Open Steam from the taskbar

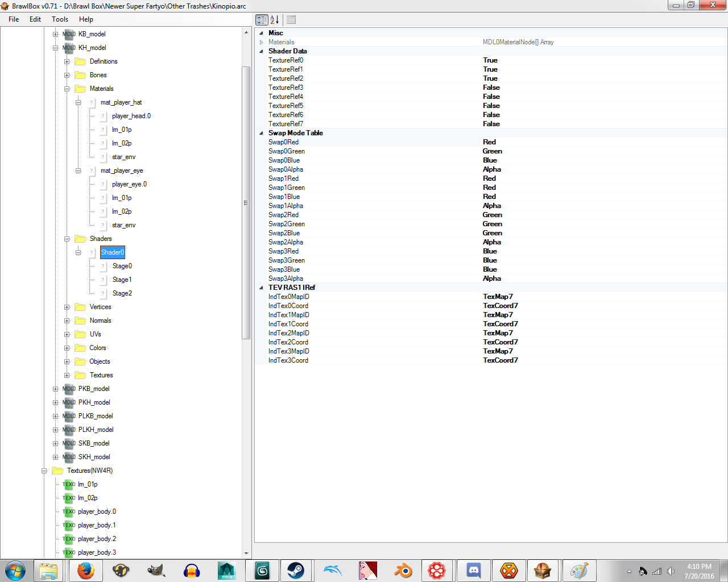pos(296,570)
